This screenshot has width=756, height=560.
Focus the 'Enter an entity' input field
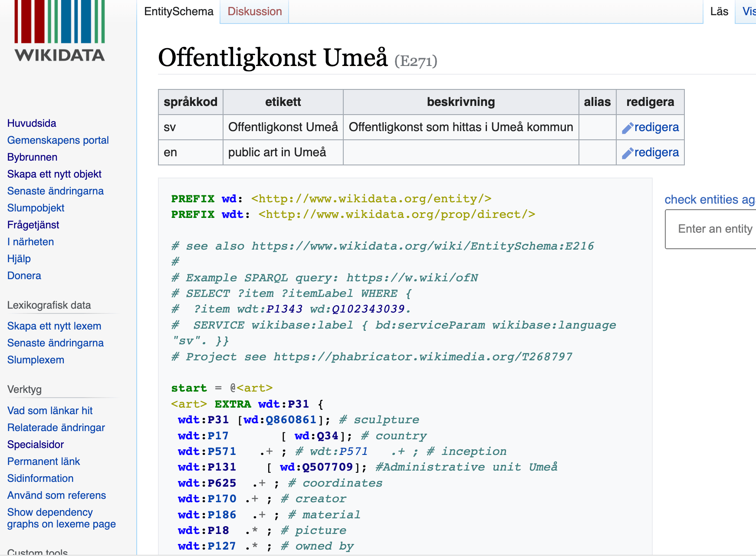712,229
